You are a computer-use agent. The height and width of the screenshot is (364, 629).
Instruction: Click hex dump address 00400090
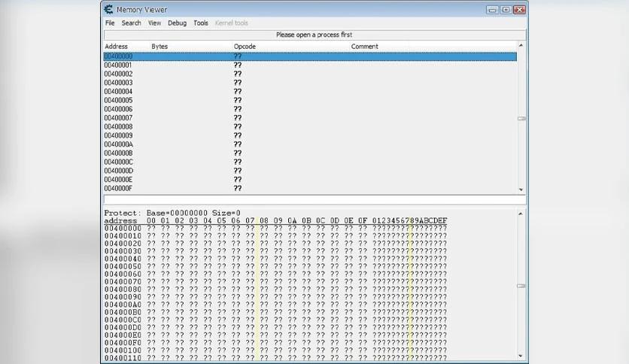click(123, 297)
